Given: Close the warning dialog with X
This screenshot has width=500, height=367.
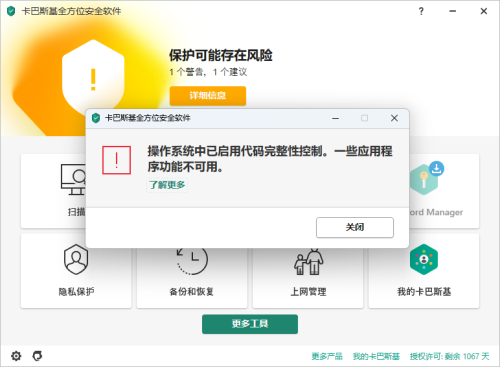Looking at the screenshot, I should click(x=394, y=118).
